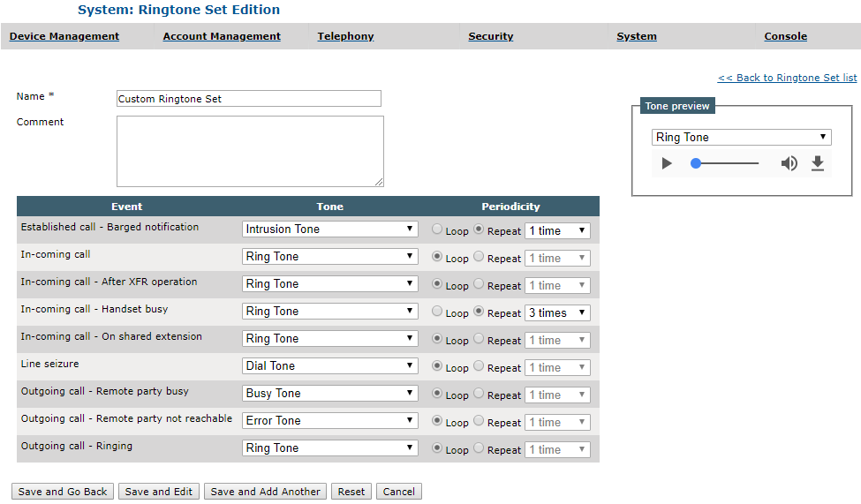Select Repeat for Barged notification
Screen dimensions: 861x504
point(479,229)
